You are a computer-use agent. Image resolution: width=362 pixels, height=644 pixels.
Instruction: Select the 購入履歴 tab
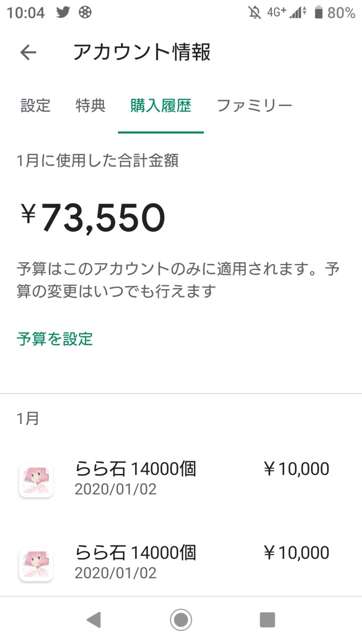tap(161, 106)
